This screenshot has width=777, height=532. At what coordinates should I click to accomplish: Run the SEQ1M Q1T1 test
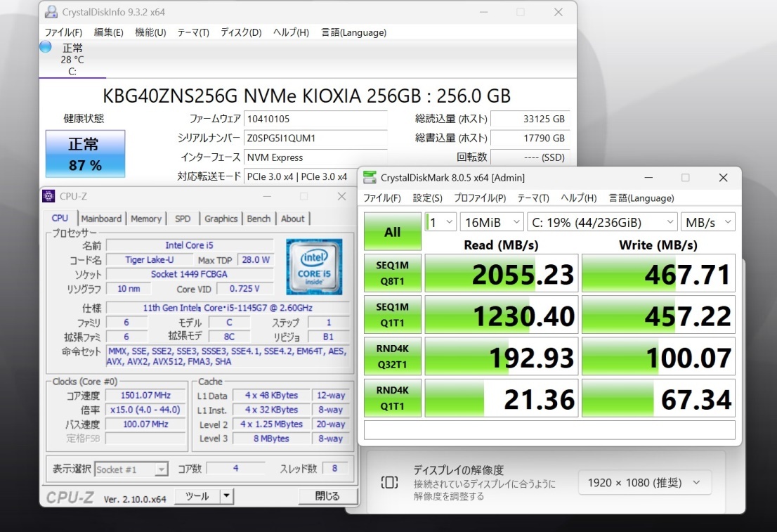393,315
